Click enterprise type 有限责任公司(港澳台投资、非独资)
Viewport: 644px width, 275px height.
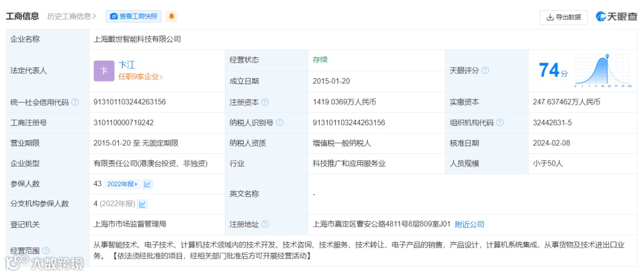[151, 163]
